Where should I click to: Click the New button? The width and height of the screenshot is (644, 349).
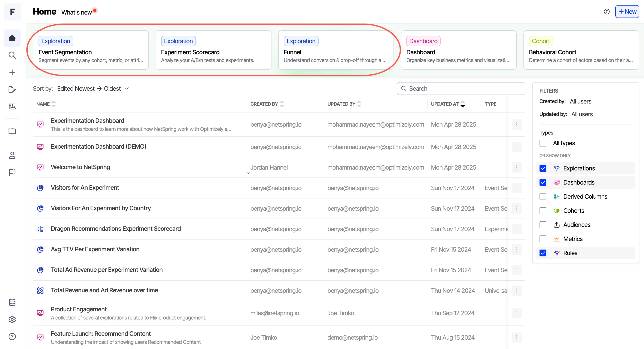[627, 12]
